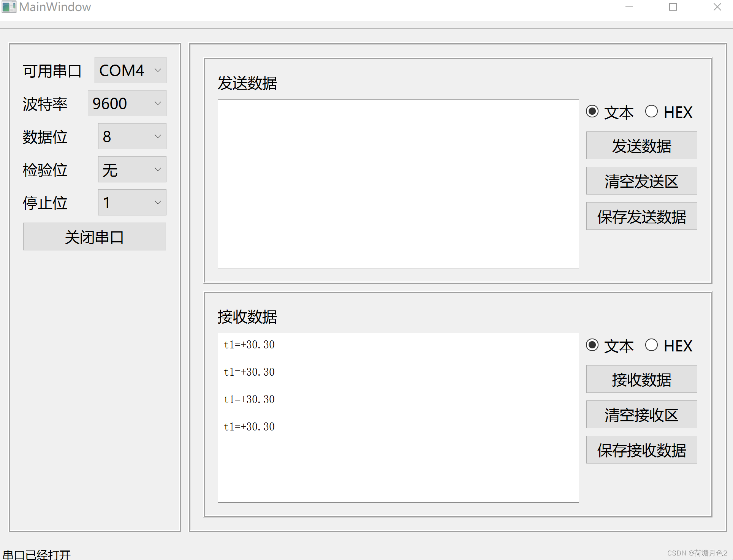733x560 pixels.
Task: Click first received line t1=+30.30
Action: (249, 345)
